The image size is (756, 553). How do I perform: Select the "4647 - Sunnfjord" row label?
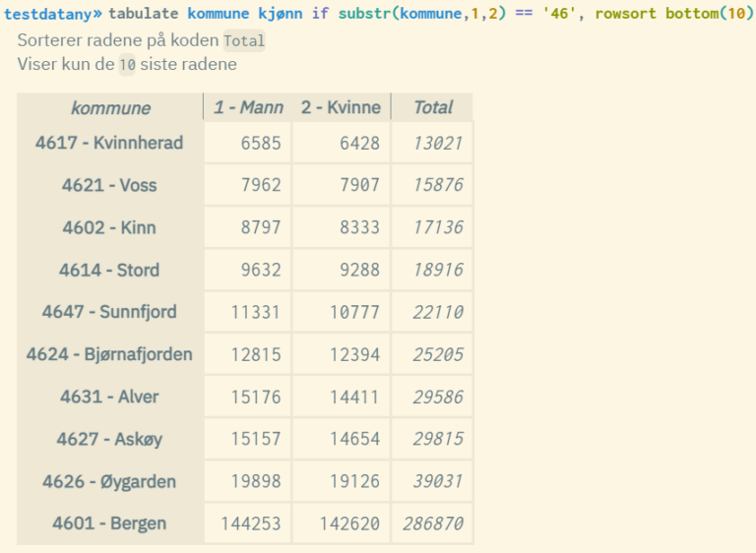pos(109,312)
